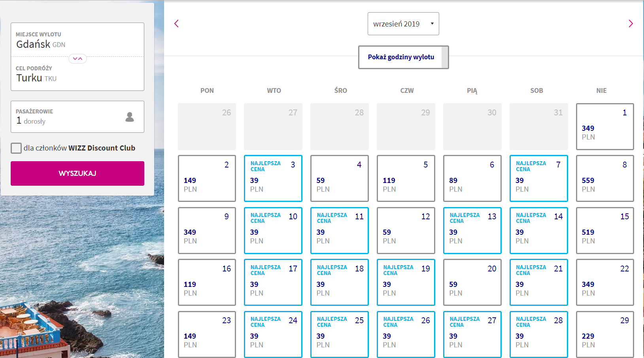
Task: Select September 16 for 119 PLN
Action: tap(207, 282)
